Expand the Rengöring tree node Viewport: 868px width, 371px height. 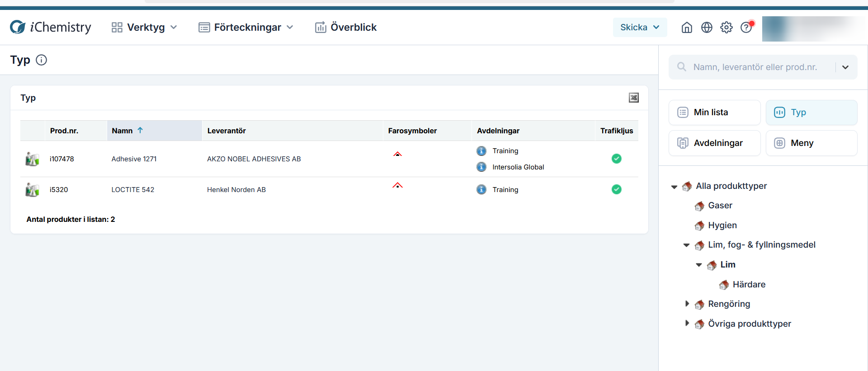[687, 304]
